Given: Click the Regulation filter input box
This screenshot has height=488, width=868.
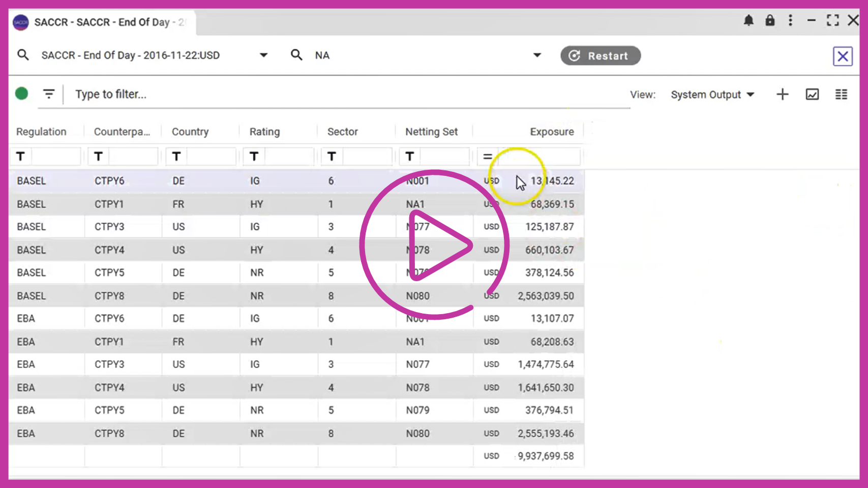Looking at the screenshot, I should pos(55,156).
